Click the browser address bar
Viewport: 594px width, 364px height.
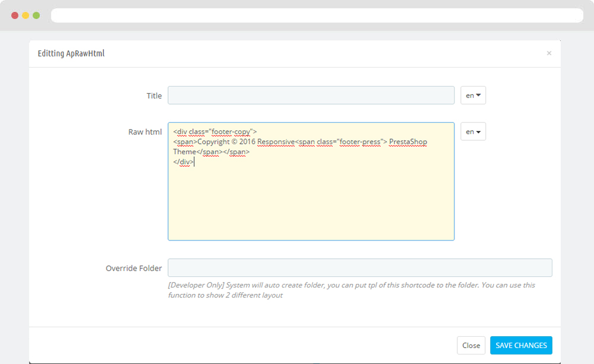[x=317, y=15]
